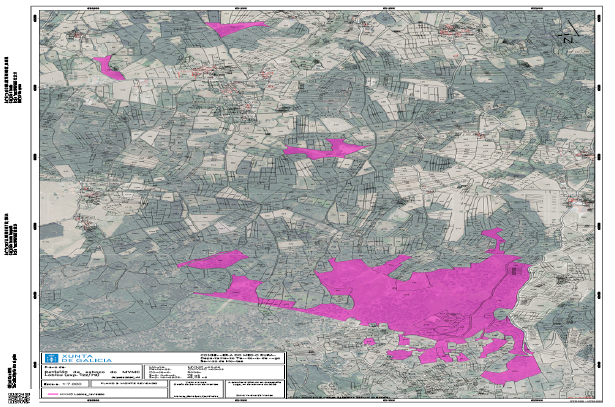The height and width of the screenshot is (407, 615).
Task: Click the small dark square in magenta area
Action: (514, 270)
